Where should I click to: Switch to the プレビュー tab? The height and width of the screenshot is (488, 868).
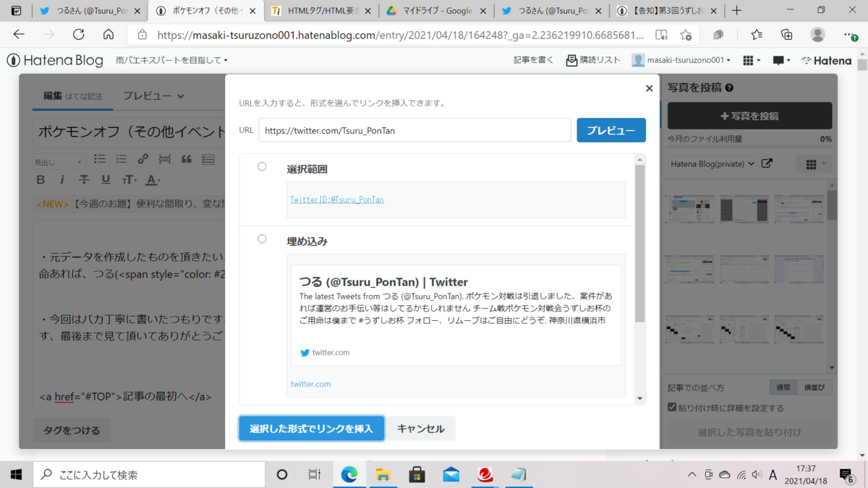[x=147, y=94]
